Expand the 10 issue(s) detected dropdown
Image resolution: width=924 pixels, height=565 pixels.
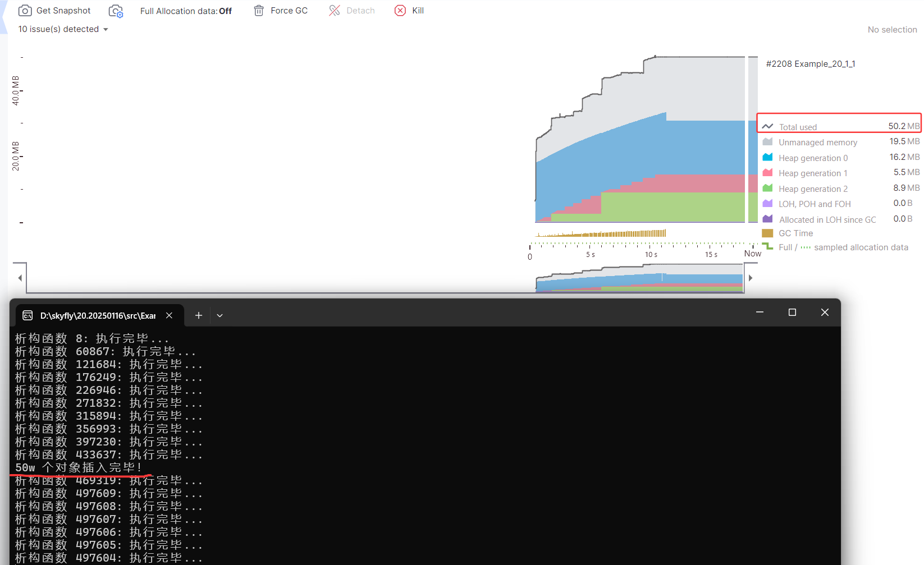coord(63,29)
